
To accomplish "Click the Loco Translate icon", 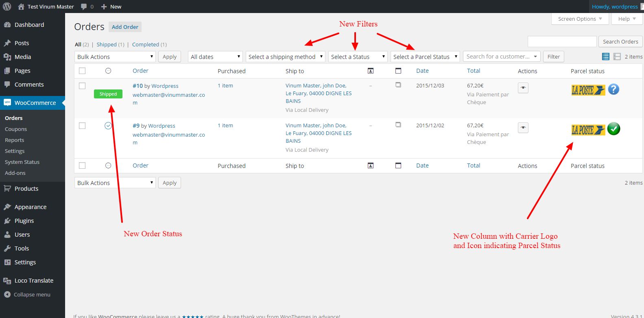I will (x=7, y=281).
